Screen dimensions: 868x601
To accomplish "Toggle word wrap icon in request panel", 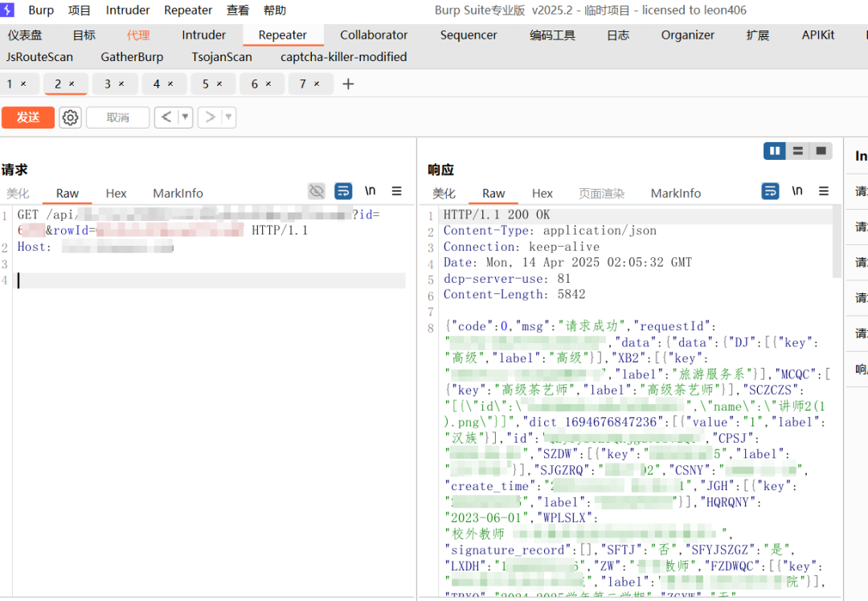I will click(x=343, y=191).
